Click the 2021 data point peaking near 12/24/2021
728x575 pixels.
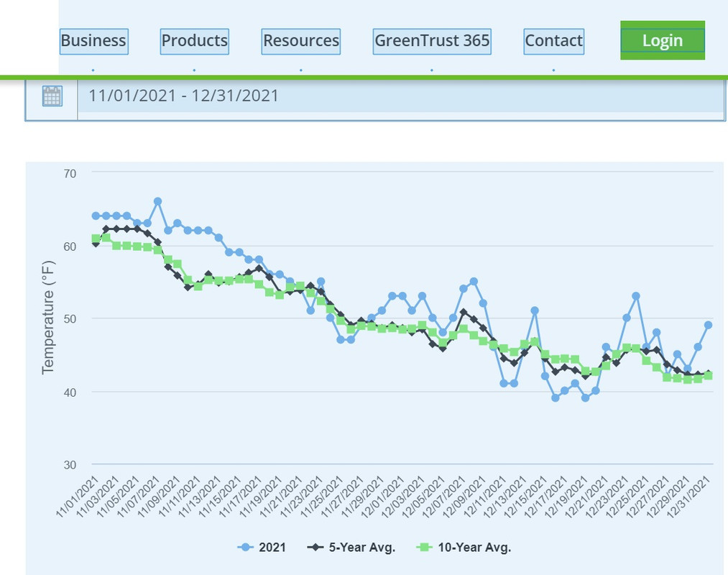point(636,296)
